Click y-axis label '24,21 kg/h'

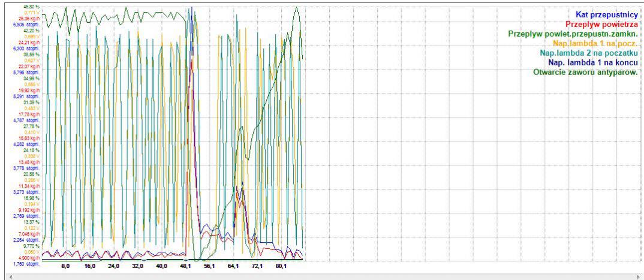click(x=29, y=43)
